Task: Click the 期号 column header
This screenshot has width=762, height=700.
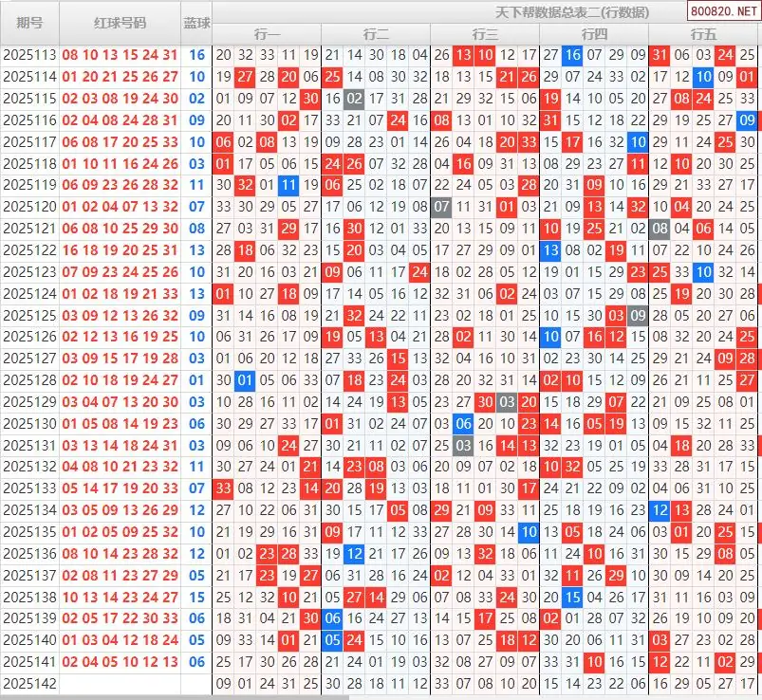Action: pyautogui.click(x=29, y=23)
